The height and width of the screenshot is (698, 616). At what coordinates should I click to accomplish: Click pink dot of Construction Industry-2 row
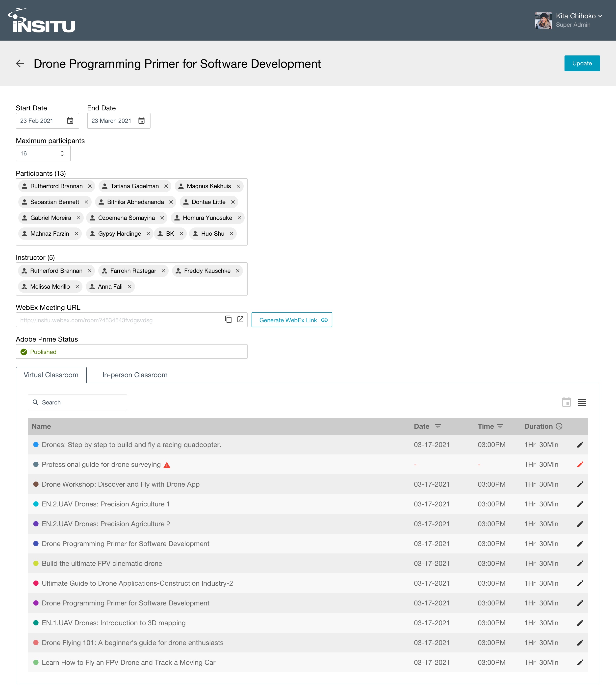(x=36, y=583)
